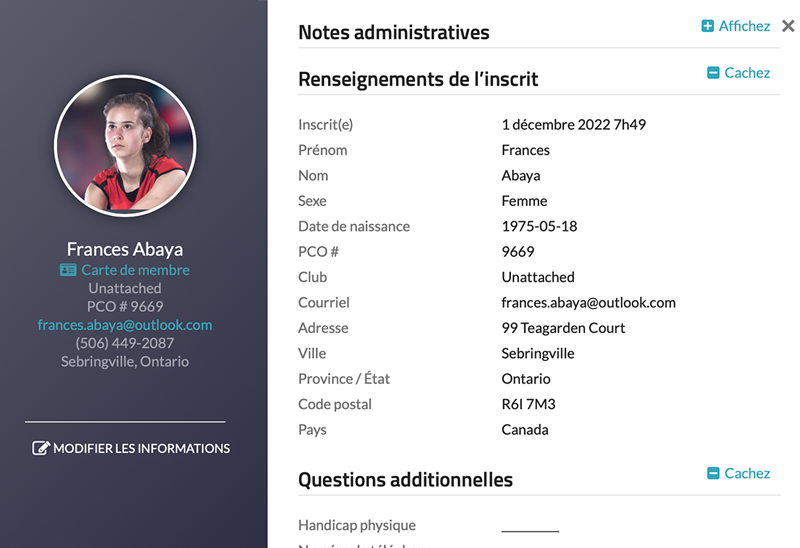The image size is (800, 548).
Task: Click the Courriel email value in details
Action: [x=588, y=302]
